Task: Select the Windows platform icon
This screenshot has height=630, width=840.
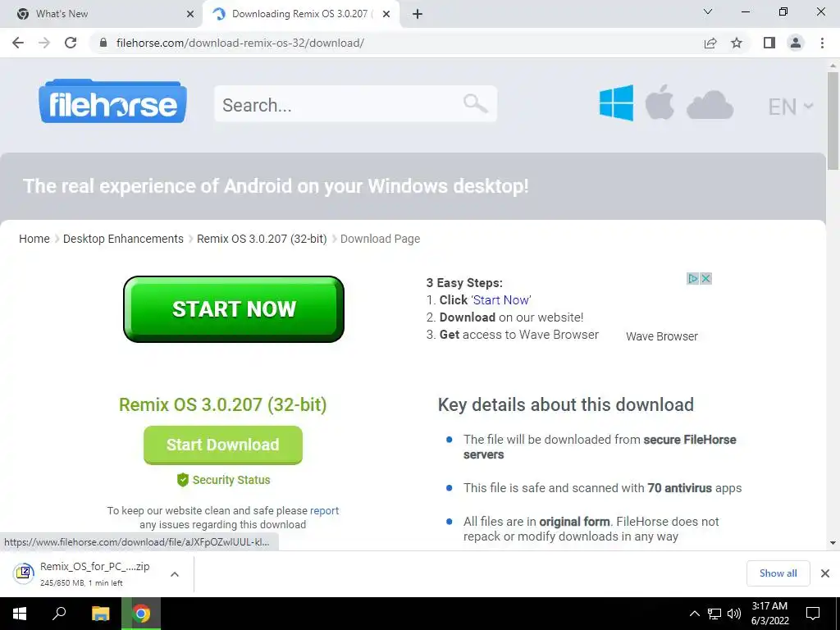Action: (x=616, y=103)
